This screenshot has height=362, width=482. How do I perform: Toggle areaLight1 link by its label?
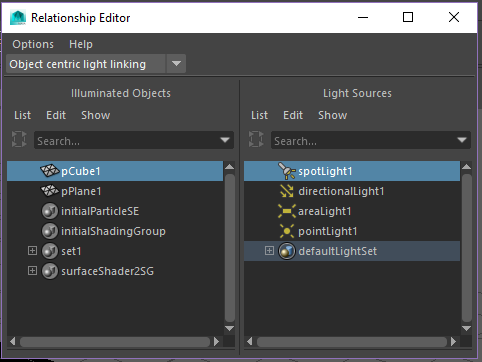(x=325, y=211)
